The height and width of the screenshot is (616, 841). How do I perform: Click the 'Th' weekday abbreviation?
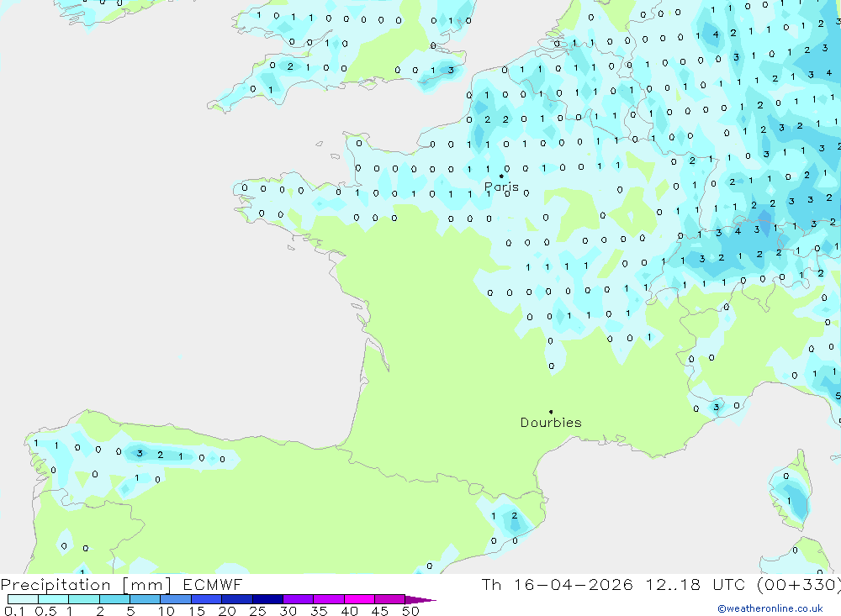point(491,585)
